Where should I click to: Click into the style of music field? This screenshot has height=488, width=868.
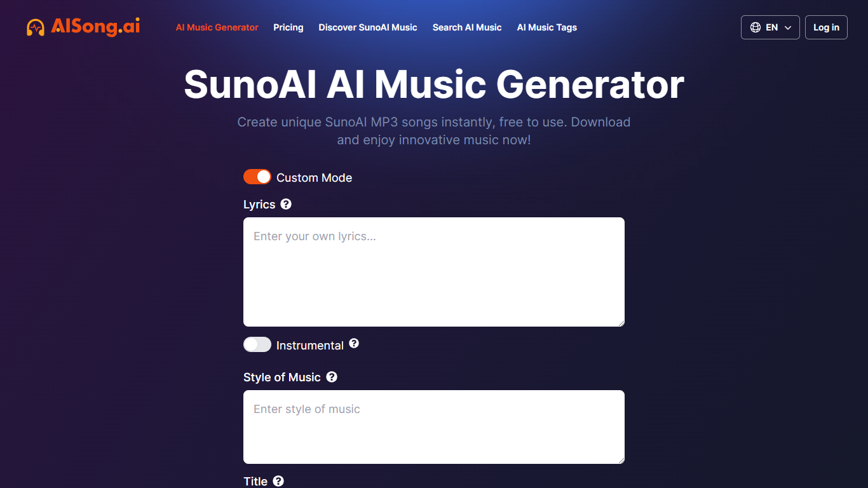(433, 427)
